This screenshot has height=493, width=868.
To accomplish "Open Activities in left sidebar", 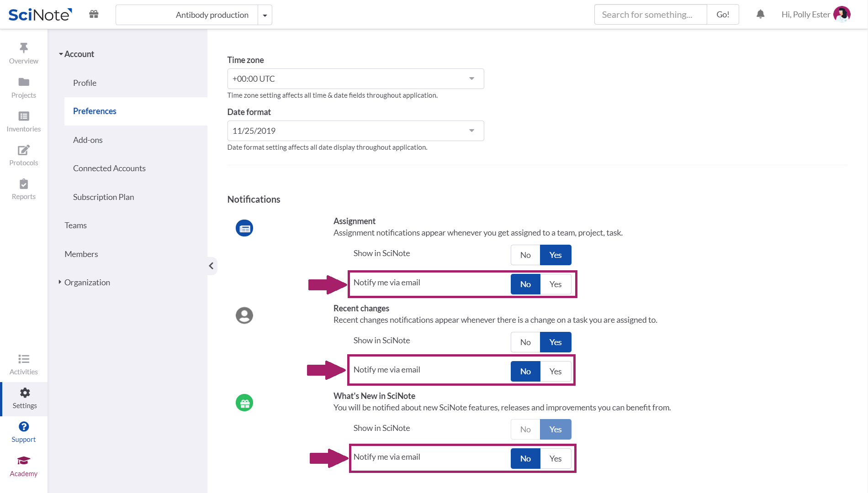I will 24,364.
